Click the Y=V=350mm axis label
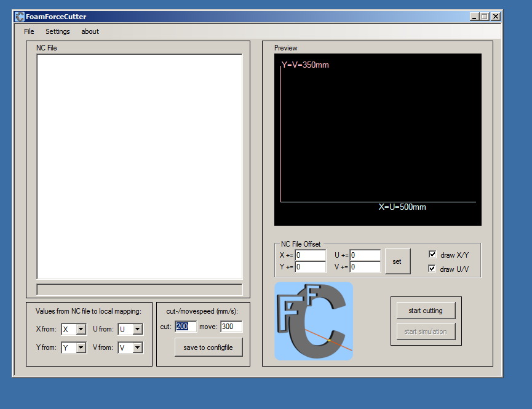 305,65
